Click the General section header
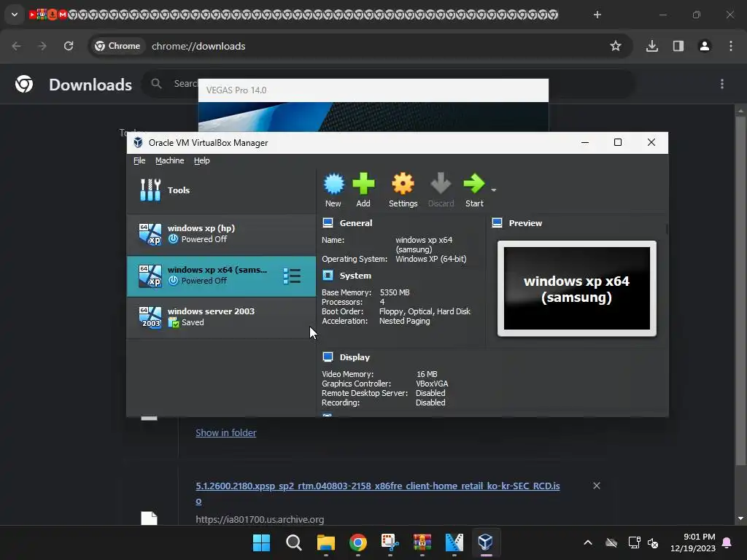 [356, 223]
